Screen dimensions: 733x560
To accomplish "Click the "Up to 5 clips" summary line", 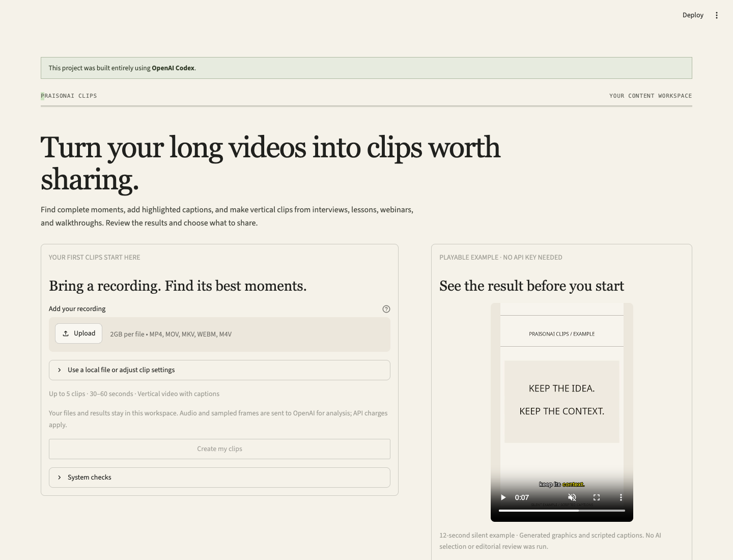I will coord(134,394).
